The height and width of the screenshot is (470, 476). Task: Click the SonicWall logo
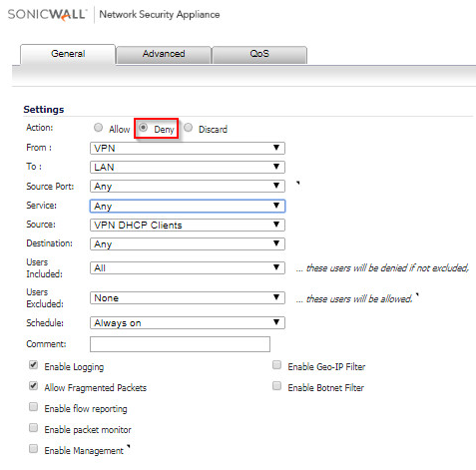[x=47, y=15]
